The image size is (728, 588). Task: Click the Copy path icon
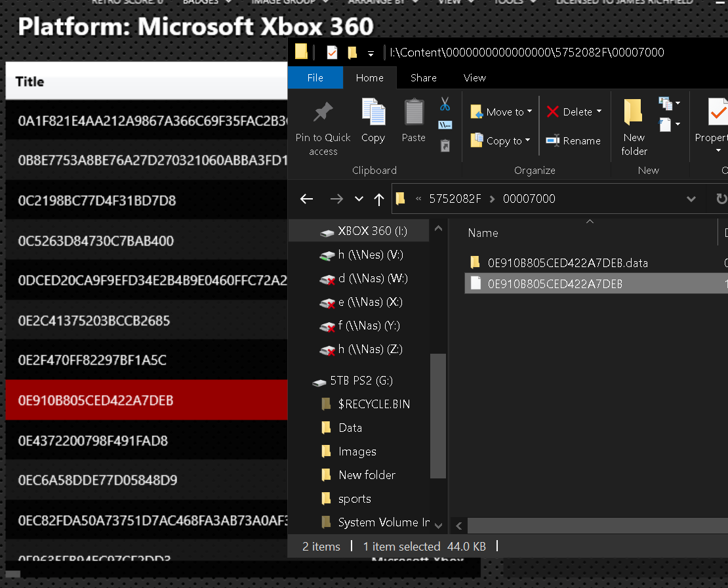[445, 125]
